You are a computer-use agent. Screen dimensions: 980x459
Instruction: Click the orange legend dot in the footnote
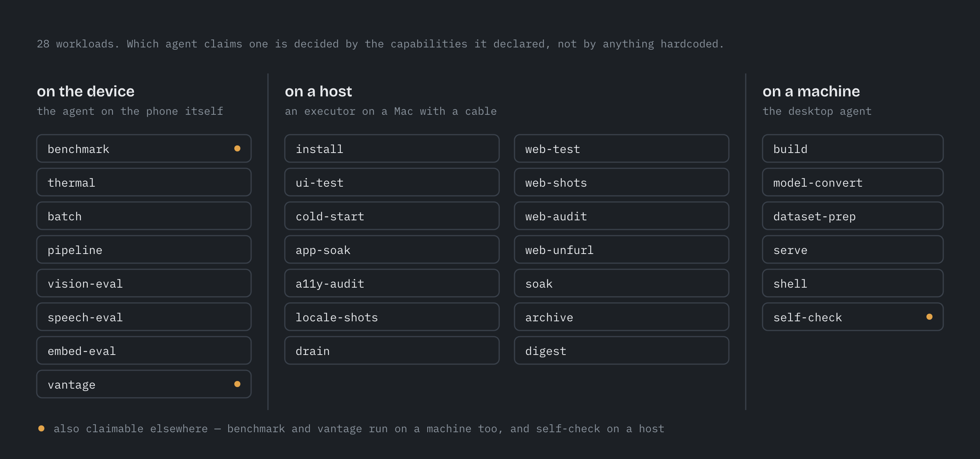pyautogui.click(x=41, y=428)
